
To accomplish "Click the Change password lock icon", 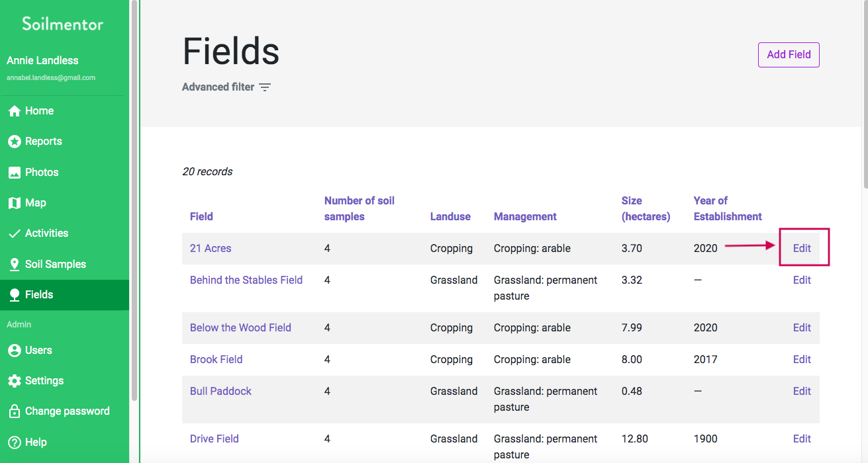I will point(14,411).
